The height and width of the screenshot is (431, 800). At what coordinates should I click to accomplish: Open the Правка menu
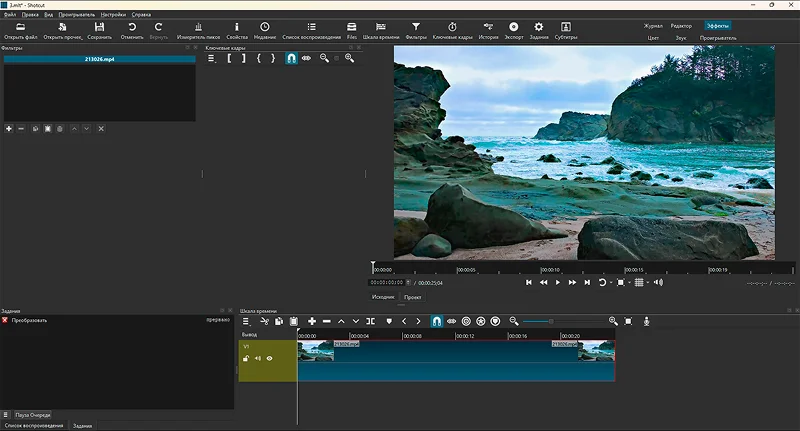click(30, 15)
